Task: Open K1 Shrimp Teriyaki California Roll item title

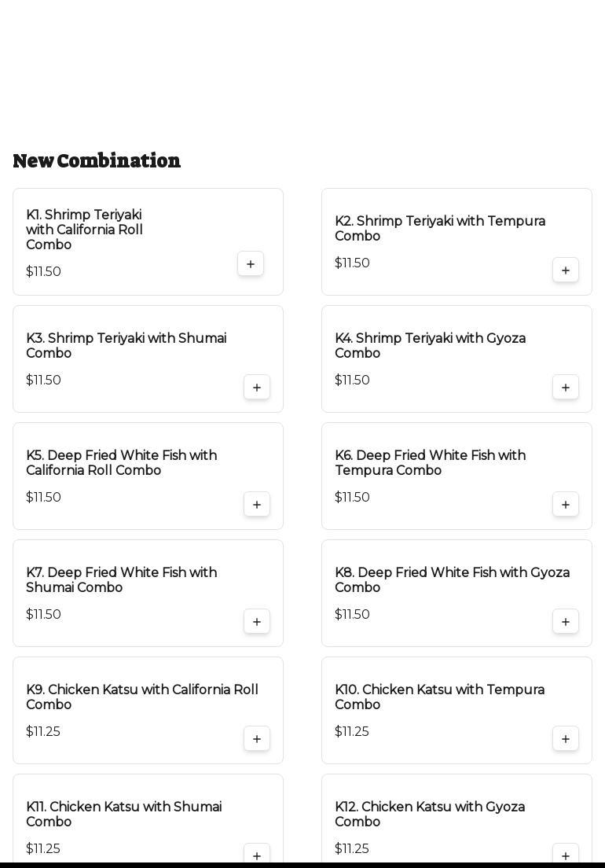Action: click(84, 230)
